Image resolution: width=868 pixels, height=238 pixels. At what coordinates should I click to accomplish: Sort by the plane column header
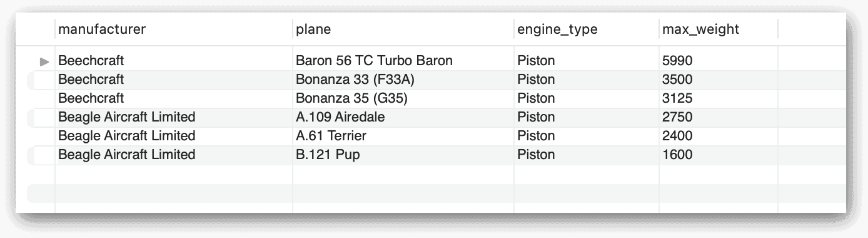(x=403, y=29)
